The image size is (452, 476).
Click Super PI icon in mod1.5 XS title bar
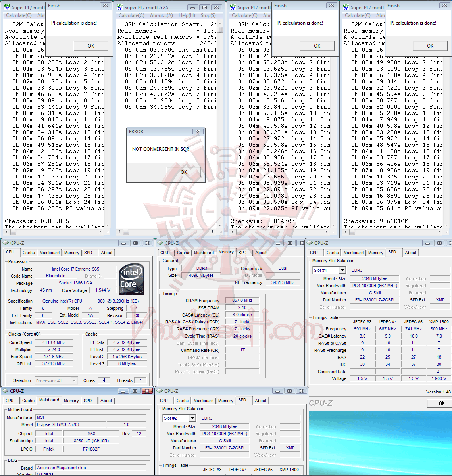click(120, 7)
